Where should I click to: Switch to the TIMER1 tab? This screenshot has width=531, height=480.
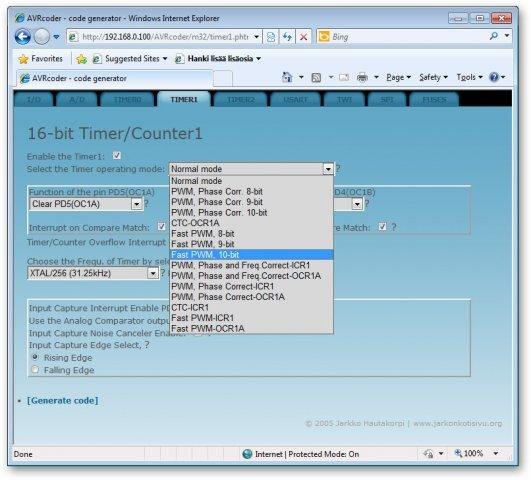click(184, 99)
